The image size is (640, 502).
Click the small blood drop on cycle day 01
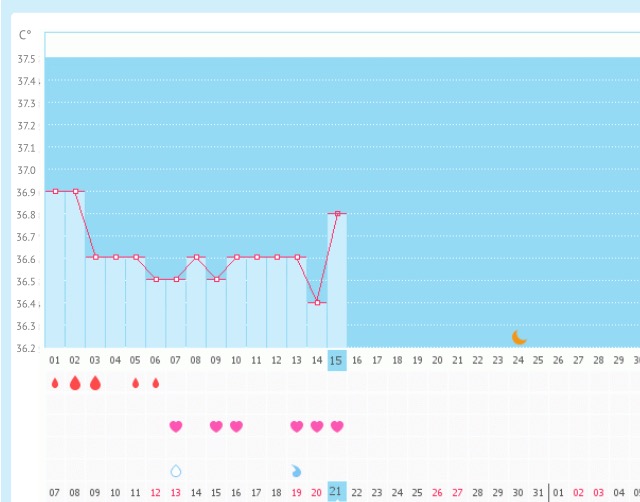click(55, 383)
